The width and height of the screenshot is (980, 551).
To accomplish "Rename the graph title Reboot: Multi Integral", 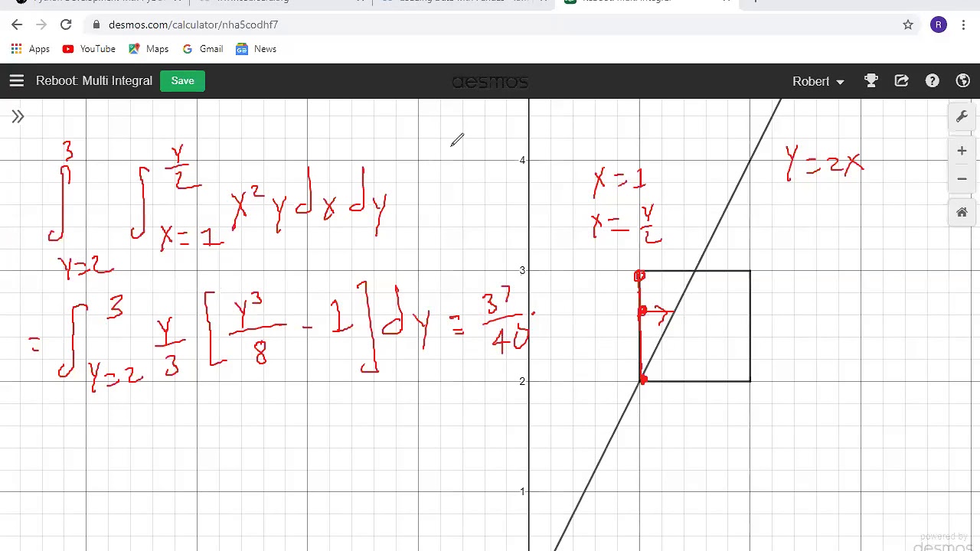I will [x=94, y=80].
